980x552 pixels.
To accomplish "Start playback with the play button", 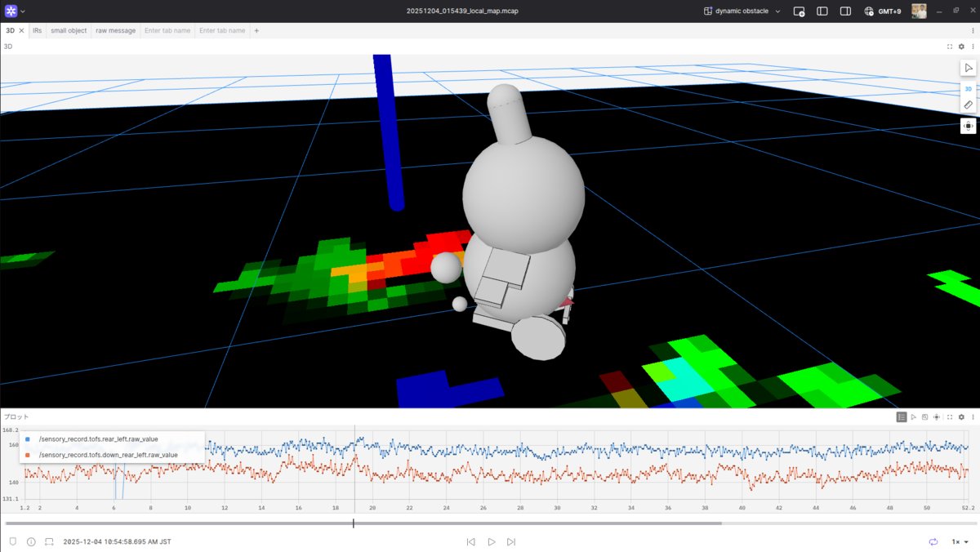I will tap(492, 541).
